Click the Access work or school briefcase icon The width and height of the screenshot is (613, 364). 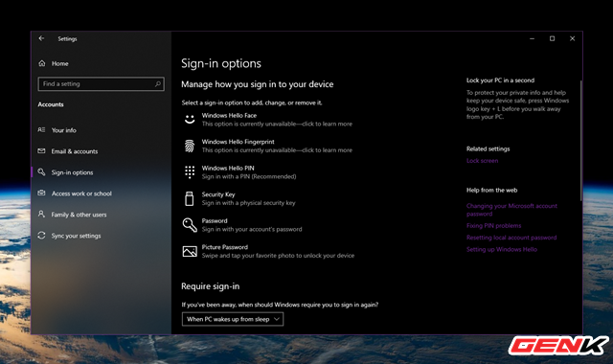[41, 193]
